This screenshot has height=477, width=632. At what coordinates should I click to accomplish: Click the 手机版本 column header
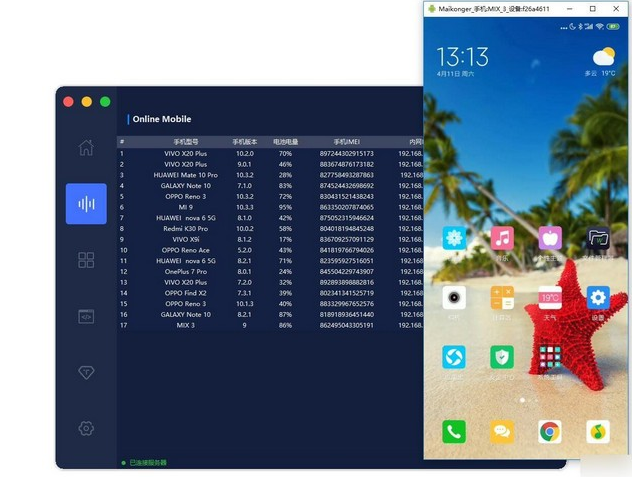click(244, 142)
